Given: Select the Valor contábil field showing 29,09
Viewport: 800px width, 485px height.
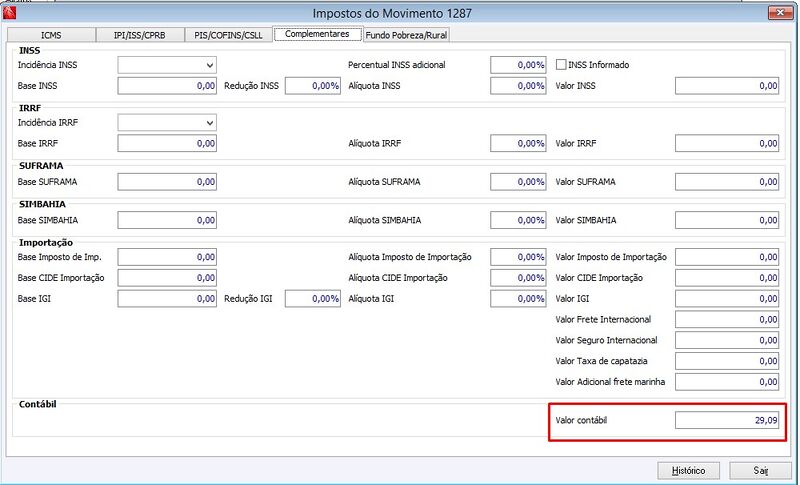Looking at the screenshot, I should [x=727, y=420].
